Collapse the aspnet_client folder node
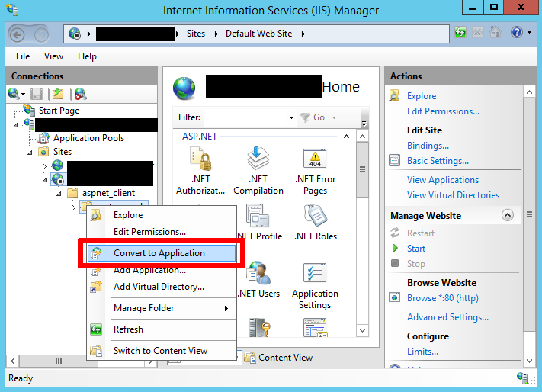The width and height of the screenshot is (542, 392). coord(59,194)
